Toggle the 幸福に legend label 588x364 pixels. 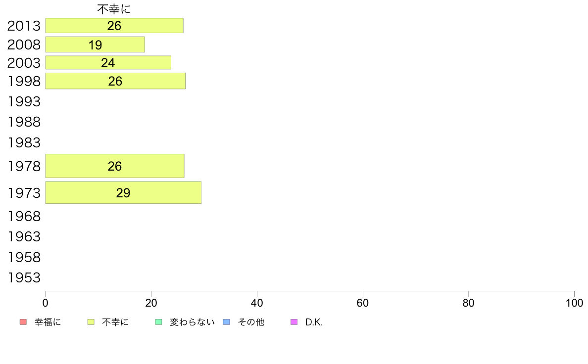[48, 322]
